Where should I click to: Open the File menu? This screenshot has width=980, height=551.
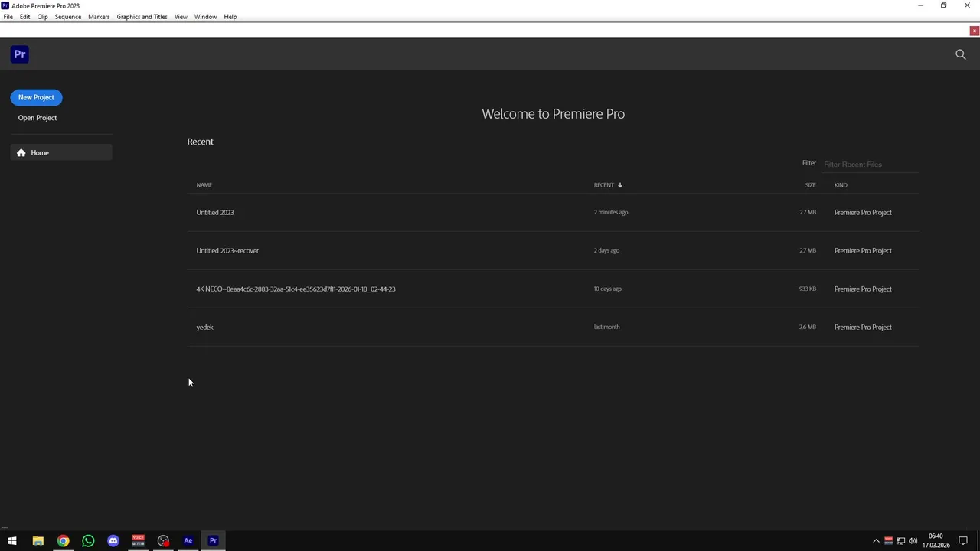coord(8,17)
